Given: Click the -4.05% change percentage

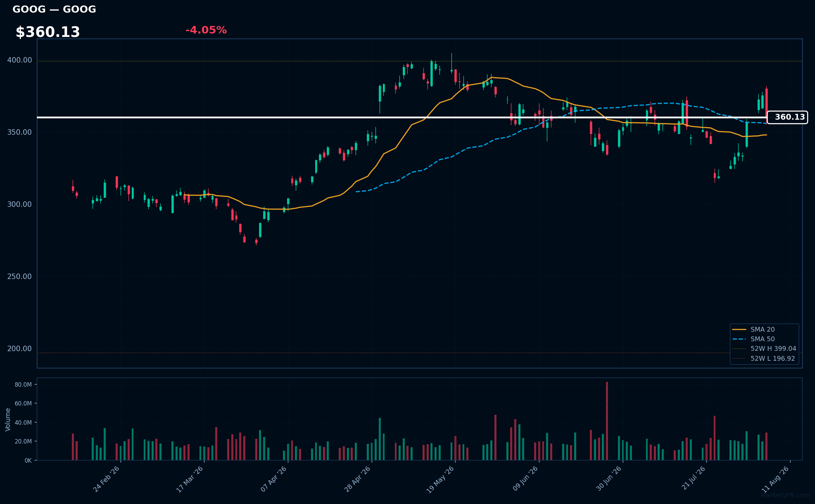Looking at the screenshot, I should [206, 30].
